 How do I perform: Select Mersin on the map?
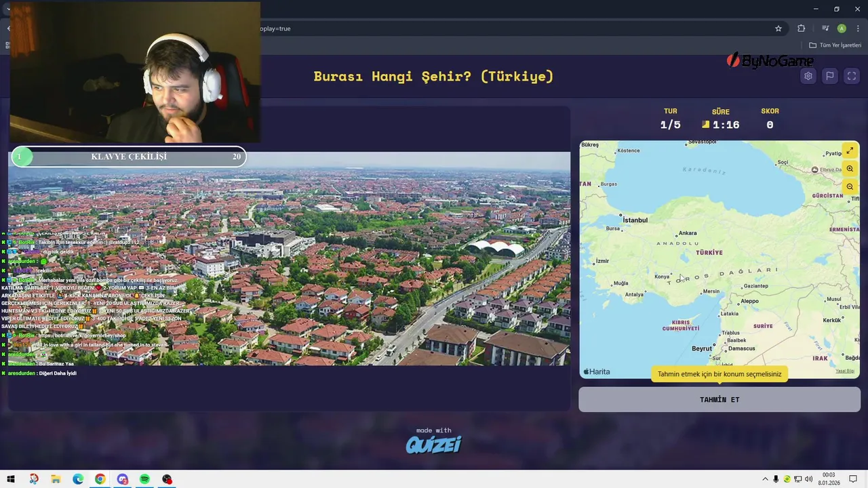click(711, 291)
